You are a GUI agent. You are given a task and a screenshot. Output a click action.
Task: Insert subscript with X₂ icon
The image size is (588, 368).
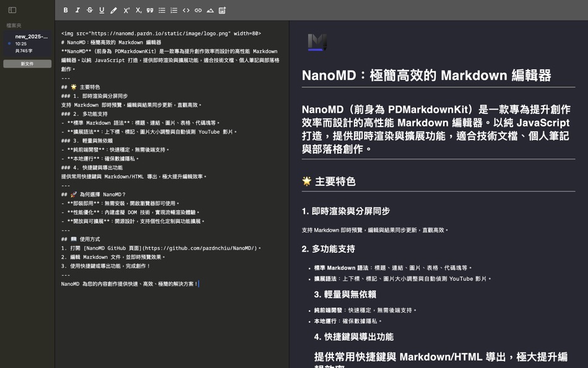point(139,10)
